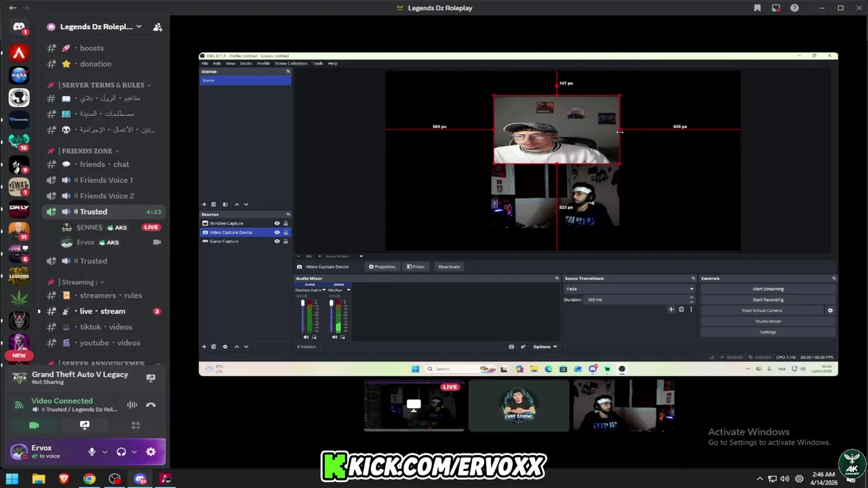Click the share GTA V screen icon
The image size is (868, 488).
point(151,378)
